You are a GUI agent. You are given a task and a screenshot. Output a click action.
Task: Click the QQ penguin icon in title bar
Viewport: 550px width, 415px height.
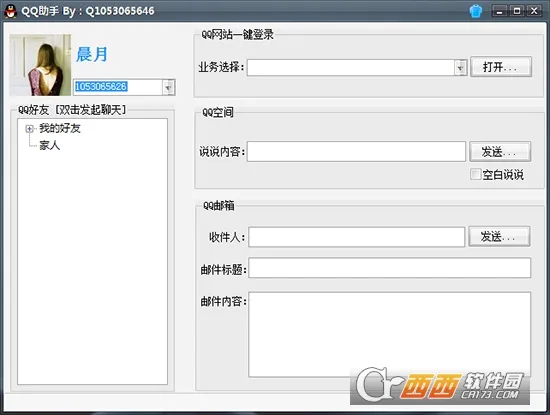(x=11, y=11)
